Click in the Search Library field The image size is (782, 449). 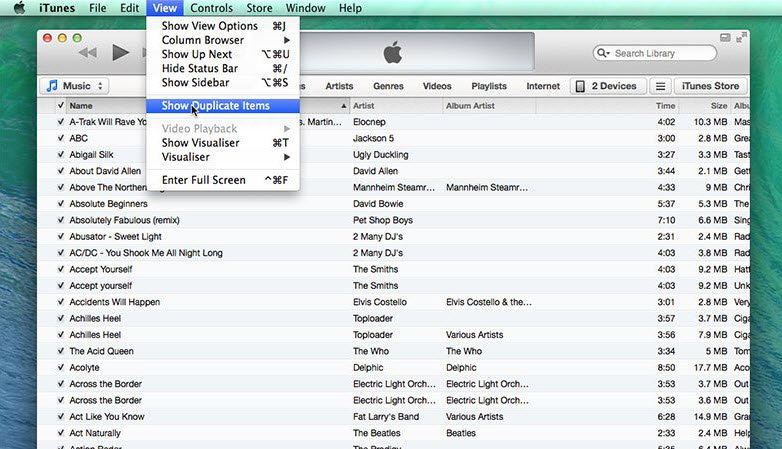[x=654, y=53]
